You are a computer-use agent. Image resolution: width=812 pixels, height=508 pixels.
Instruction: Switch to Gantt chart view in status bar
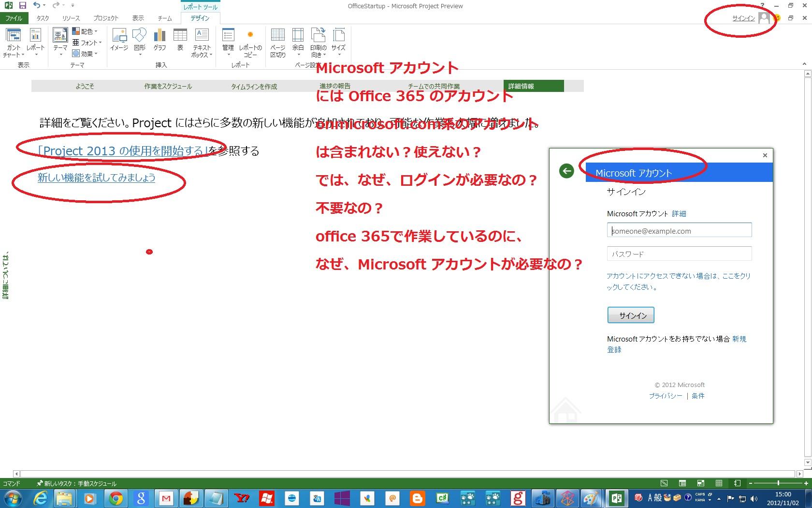click(x=664, y=483)
